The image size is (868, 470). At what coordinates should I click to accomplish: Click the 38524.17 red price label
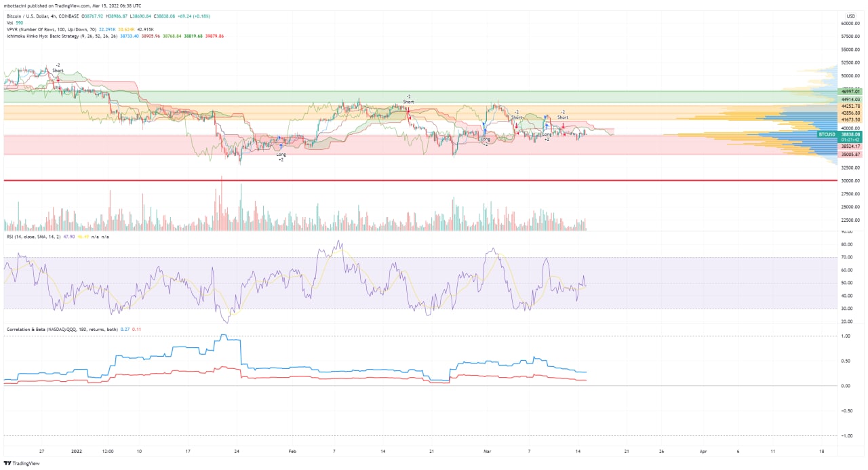click(850, 146)
